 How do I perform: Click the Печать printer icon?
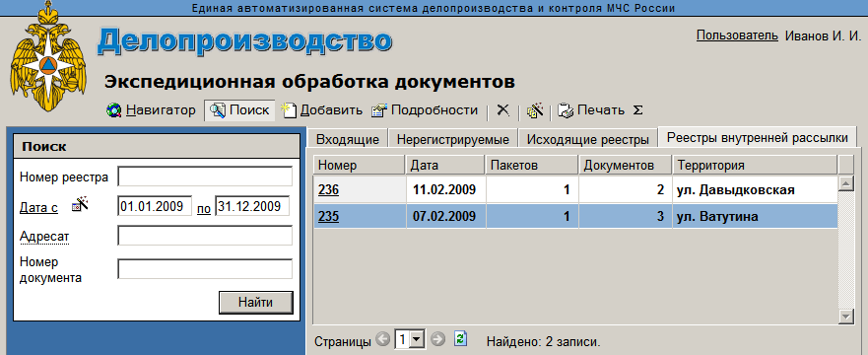click(566, 110)
